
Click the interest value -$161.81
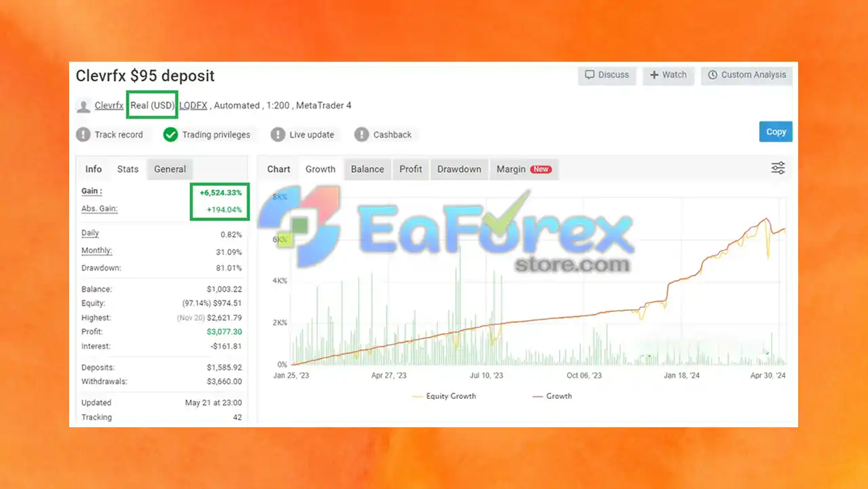[226, 346]
